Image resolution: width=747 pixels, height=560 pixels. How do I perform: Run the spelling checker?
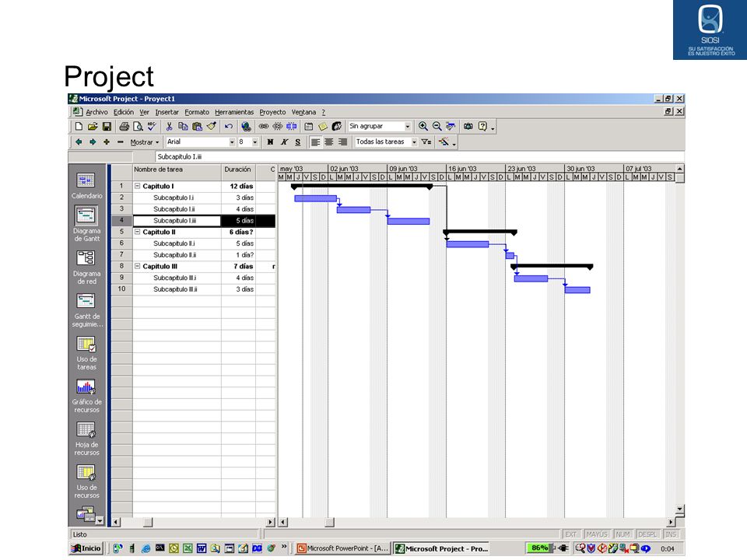[152, 126]
